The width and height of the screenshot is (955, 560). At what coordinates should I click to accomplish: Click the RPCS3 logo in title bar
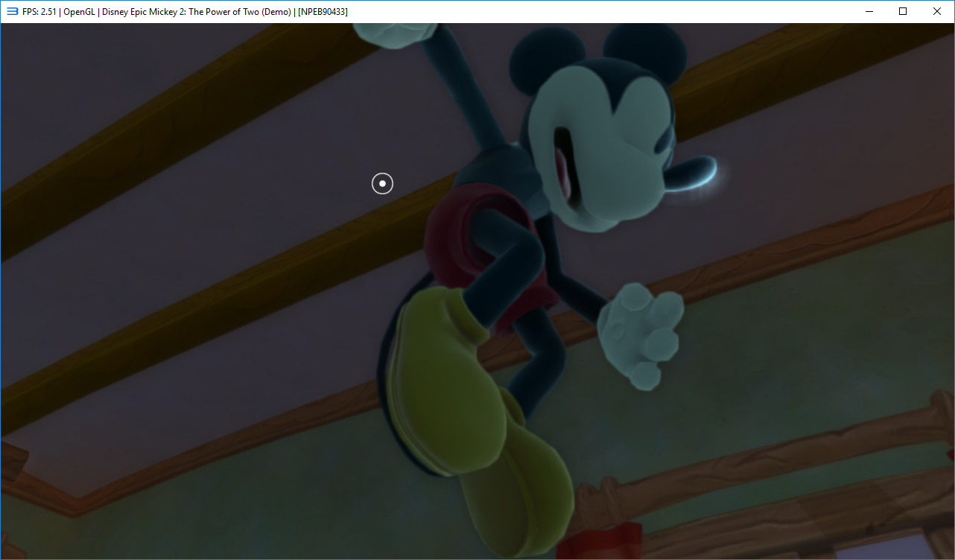[12, 11]
